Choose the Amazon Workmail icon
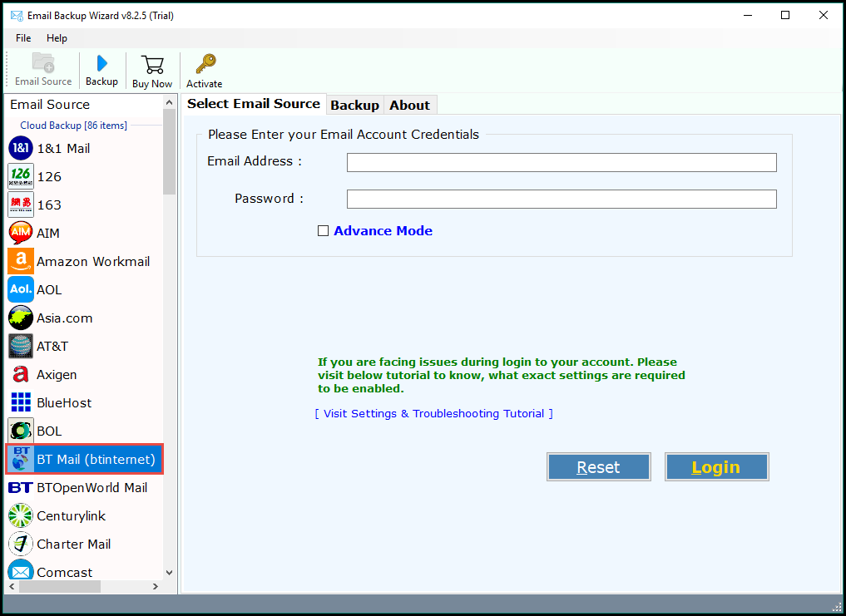The height and width of the screenshot is (616, 846). pyautogui.click(x=21, y=261)
